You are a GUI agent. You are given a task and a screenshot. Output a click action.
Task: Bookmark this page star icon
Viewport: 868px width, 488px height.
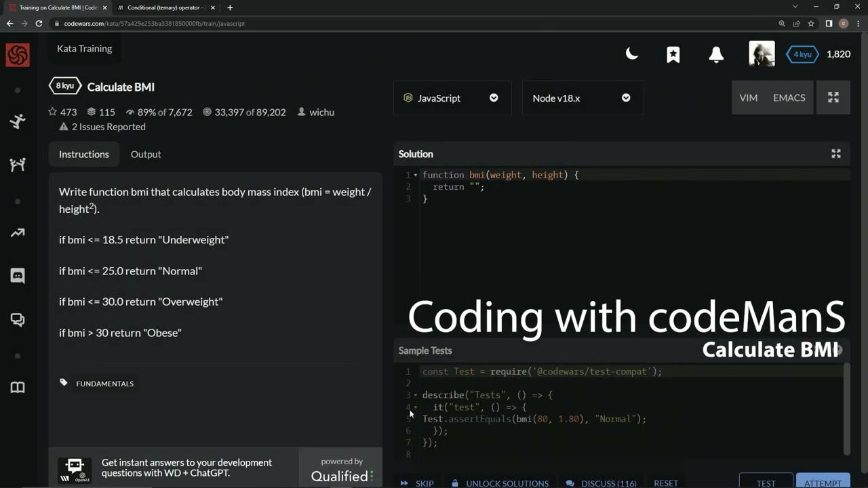(x=811, y=23)
